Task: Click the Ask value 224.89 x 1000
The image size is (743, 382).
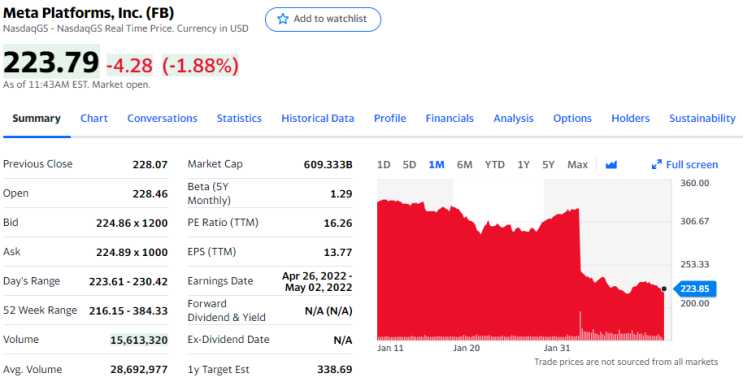Action: click(132, 252)
